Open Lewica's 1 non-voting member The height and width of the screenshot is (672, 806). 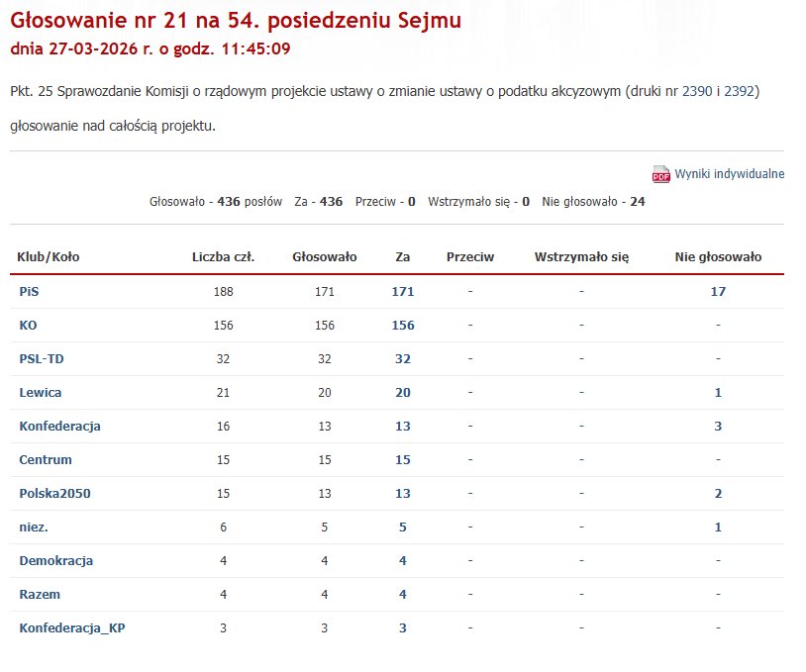(720, 392)
